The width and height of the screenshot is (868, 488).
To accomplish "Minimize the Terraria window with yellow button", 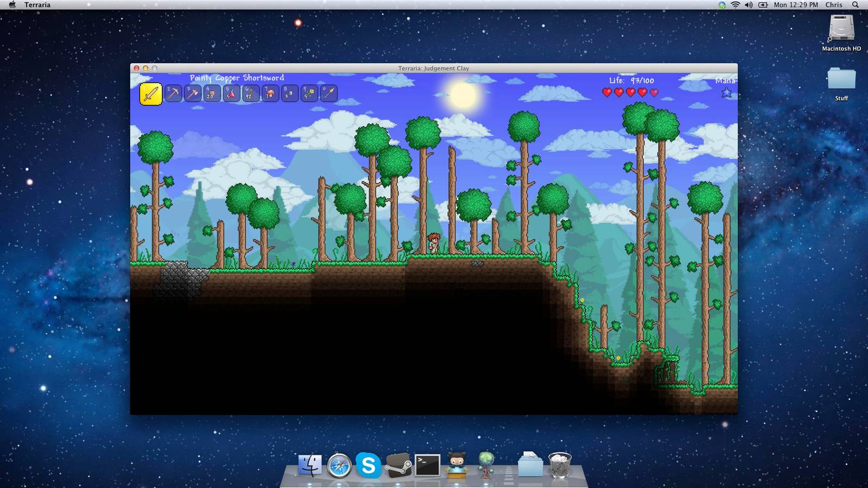I will click(145, 68).
